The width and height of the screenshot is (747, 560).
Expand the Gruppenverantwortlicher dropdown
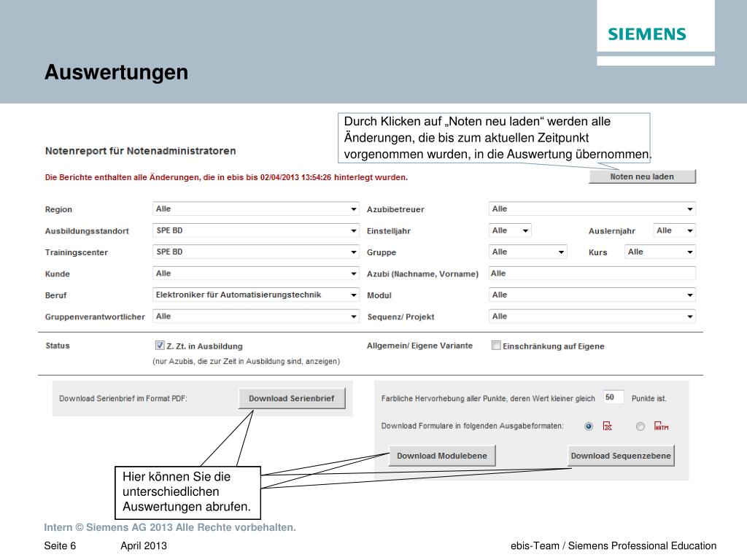pyautogui.click(x=256, y=316)
